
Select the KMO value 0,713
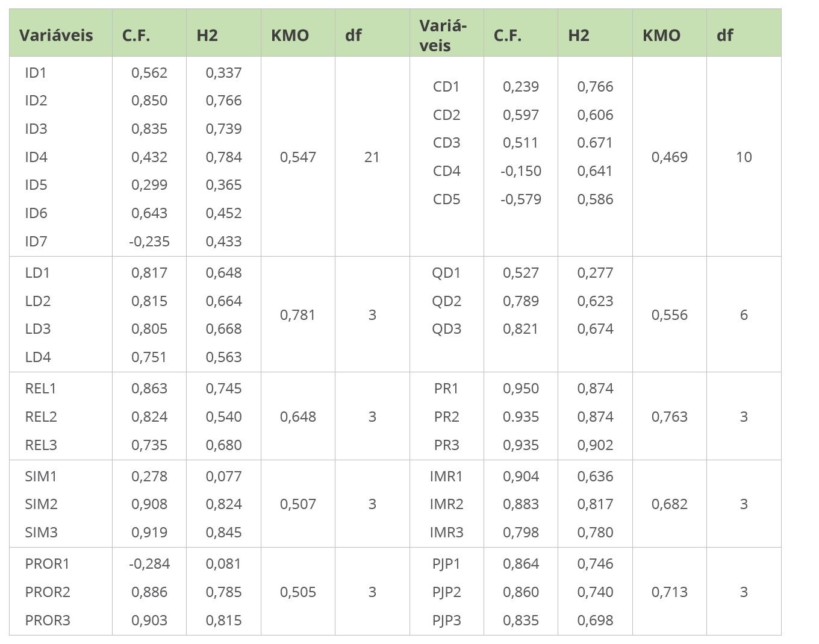click(x=669, y=592)
